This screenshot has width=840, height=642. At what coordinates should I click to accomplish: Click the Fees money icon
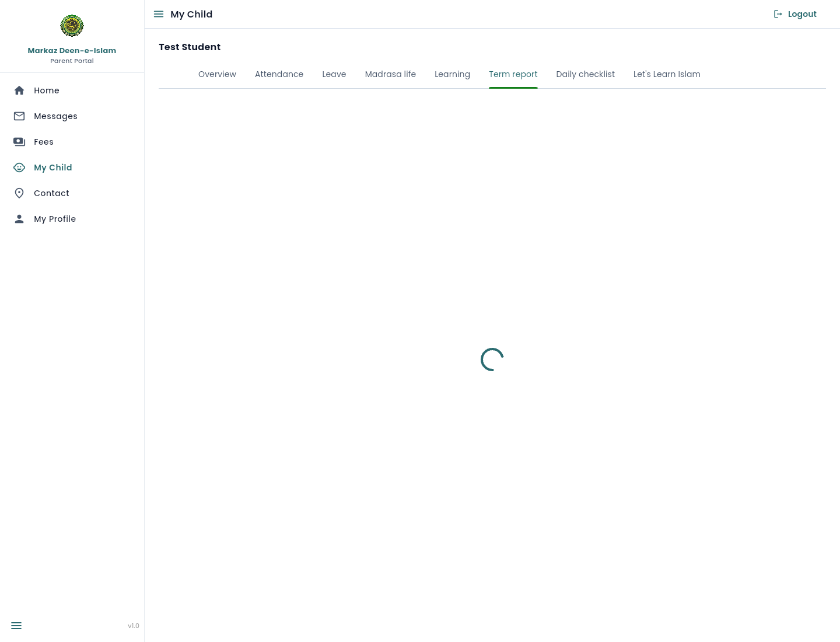19,142
